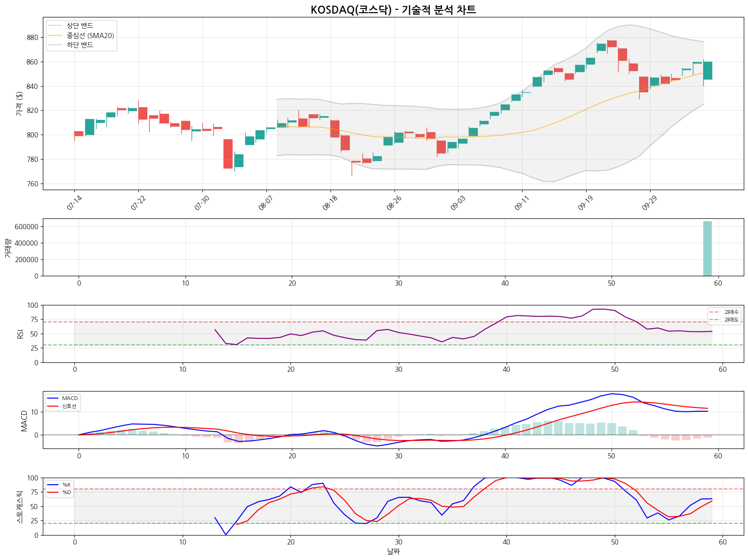This screenshot has width=748, height=560.
Task: Click the 07-14 date tick label
Action: tap(74, 203)
